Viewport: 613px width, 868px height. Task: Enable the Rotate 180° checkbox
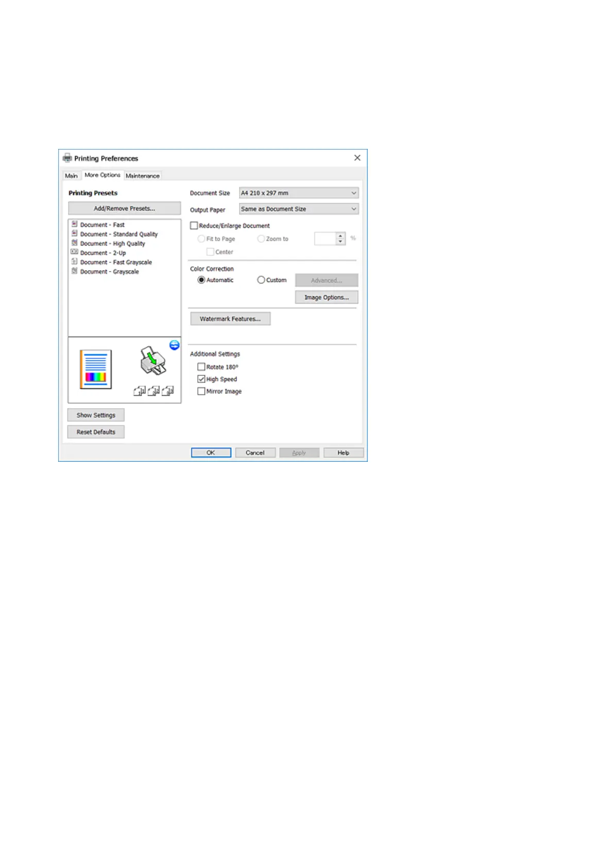201,366
